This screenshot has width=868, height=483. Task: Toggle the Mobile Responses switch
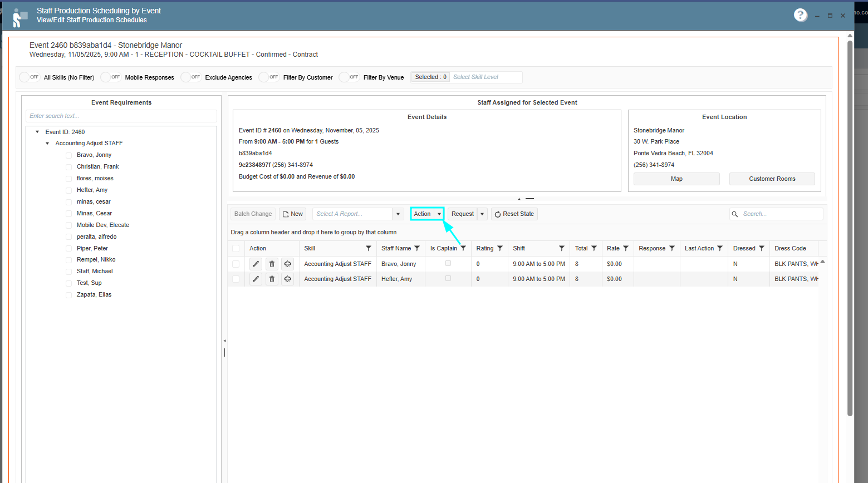click(x=111, y=77)
